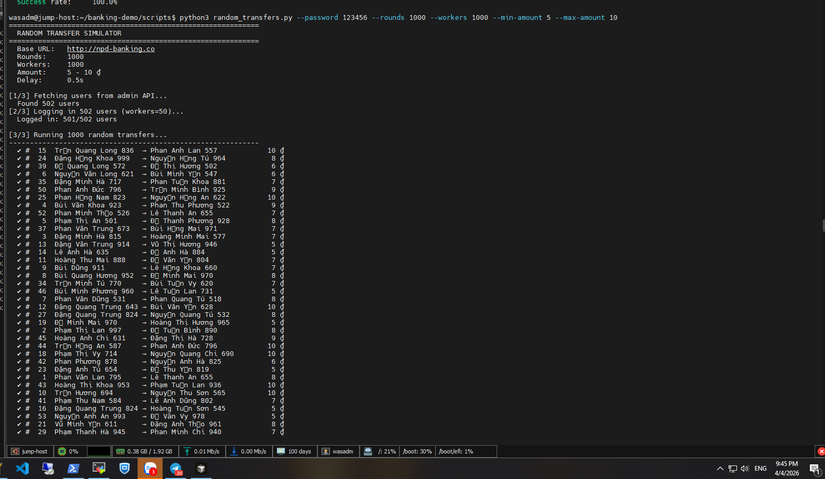Open the notification center icon
Viewport: 825px width, 479px height.
[814, 468]
